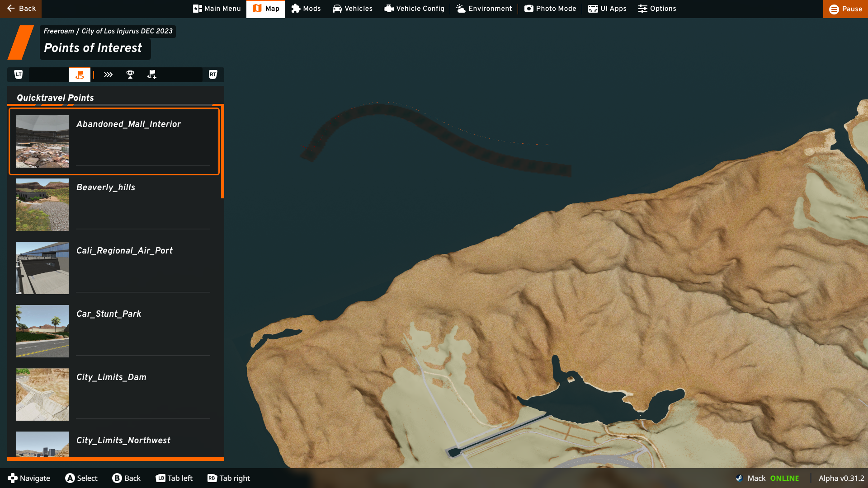The image size is (868, 488).
Task: Switch to Environment settings
Action: point(484,9)
